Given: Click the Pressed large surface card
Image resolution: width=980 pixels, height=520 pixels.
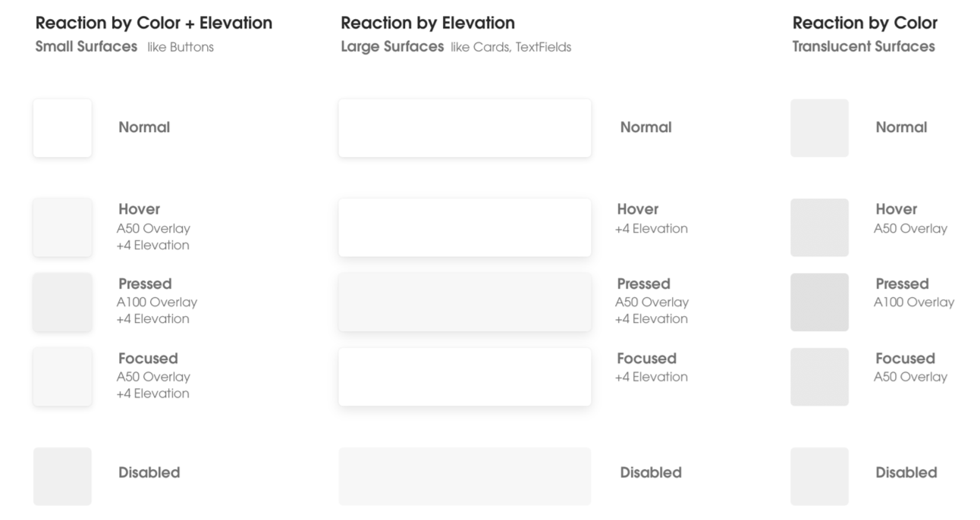Looking at the screenshot, I should point(464,302).
